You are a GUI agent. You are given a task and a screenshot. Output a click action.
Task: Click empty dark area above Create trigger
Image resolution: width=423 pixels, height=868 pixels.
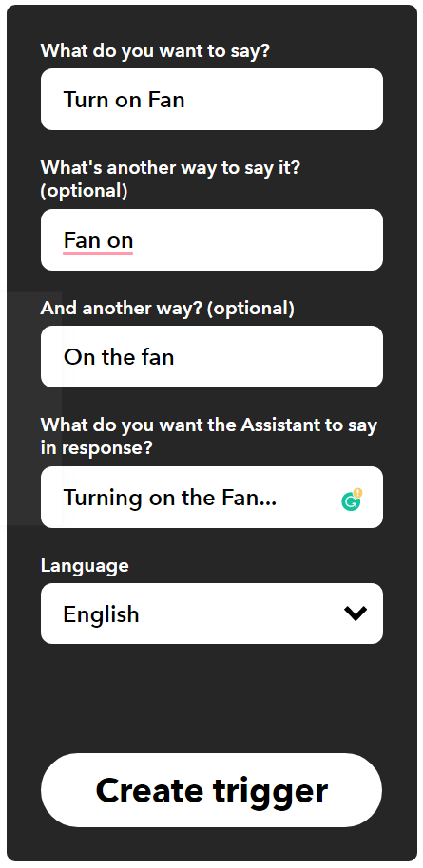pos(212,699)
